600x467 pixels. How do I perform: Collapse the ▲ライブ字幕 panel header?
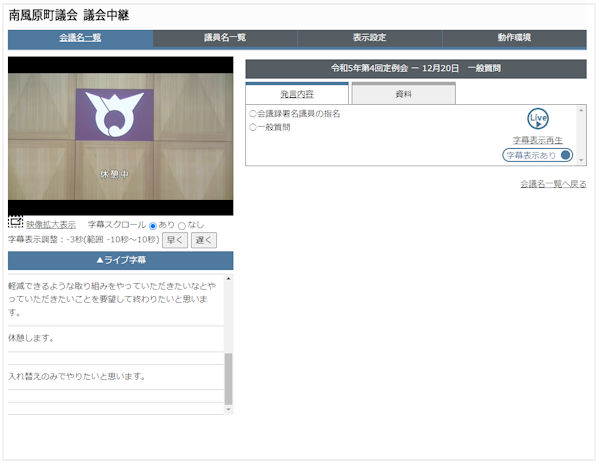point(120,260)
